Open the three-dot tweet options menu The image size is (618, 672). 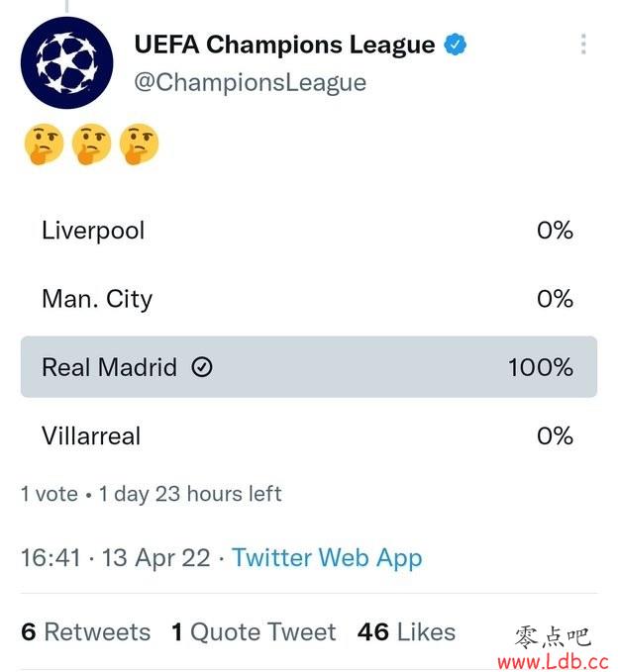point(583,45)
